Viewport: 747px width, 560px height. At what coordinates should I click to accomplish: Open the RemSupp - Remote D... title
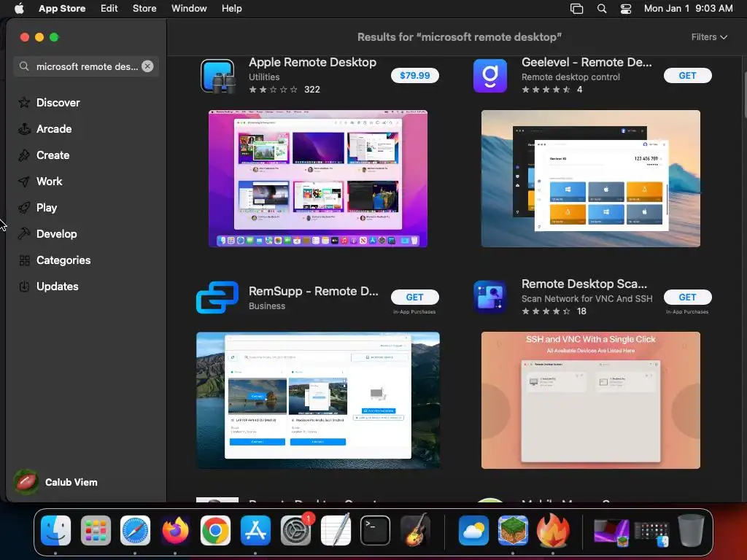pos(314,291)
